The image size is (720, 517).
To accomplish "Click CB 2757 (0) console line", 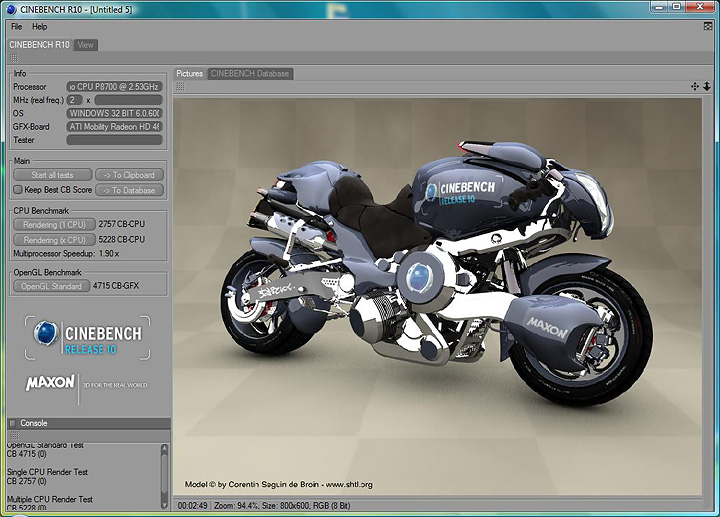I will click(x=27, y=481).
